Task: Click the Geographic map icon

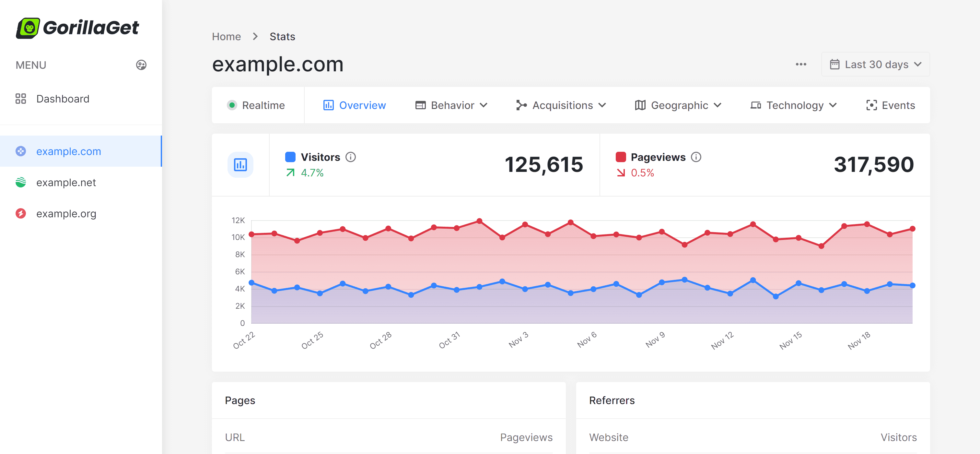Action: point(640,105)
